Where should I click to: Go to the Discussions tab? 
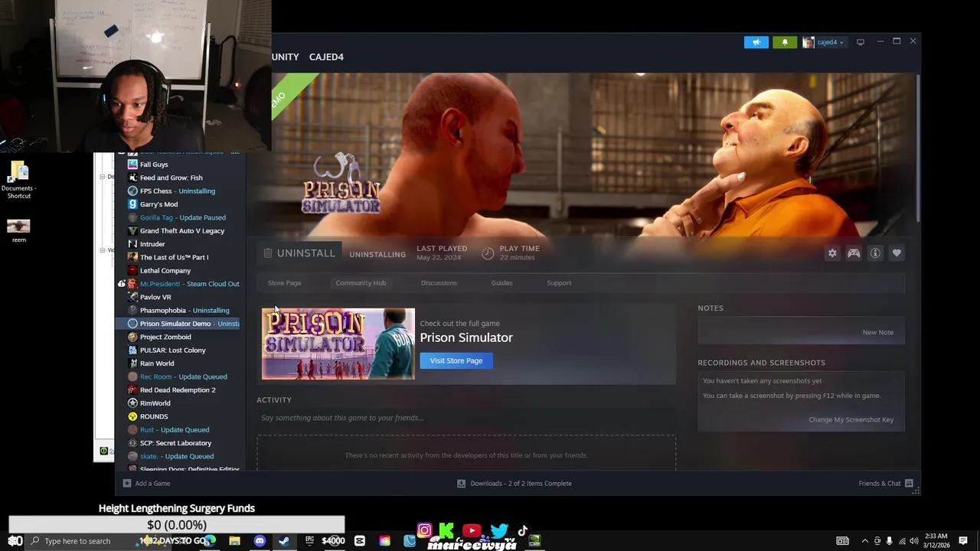click(x=439, y=283)
